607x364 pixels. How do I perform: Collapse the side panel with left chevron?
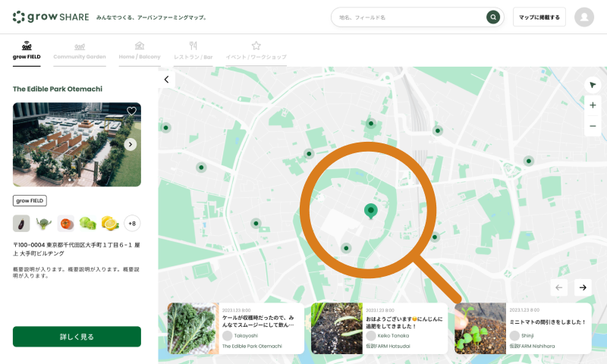166,79
